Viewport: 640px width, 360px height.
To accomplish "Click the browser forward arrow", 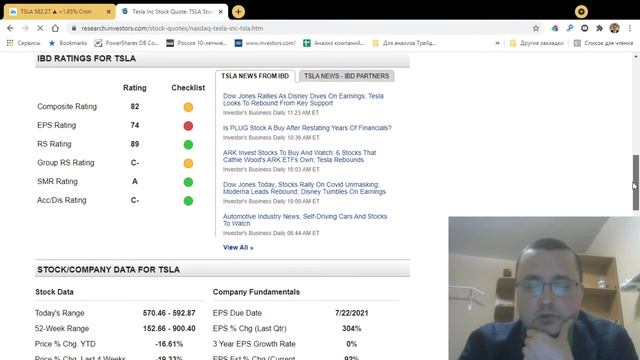I will (x=25, y=28).
